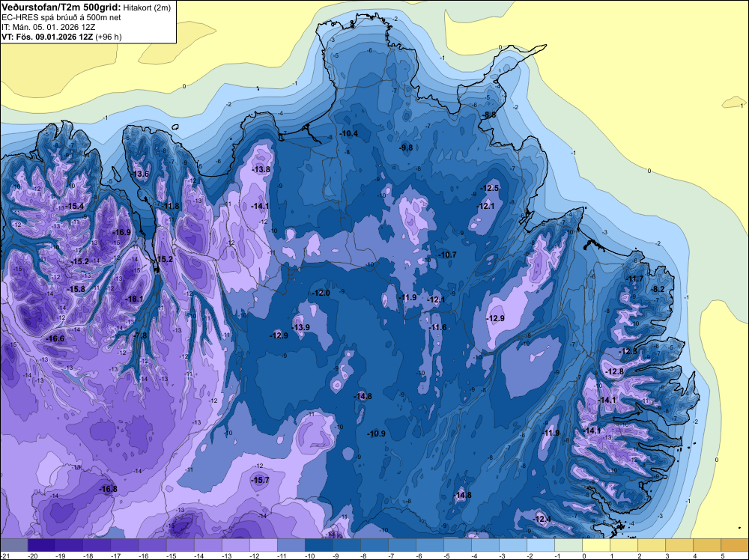Click the -10.4 temperature value
749x560 pixels.
pyautogui.click(x=349, y=134)
